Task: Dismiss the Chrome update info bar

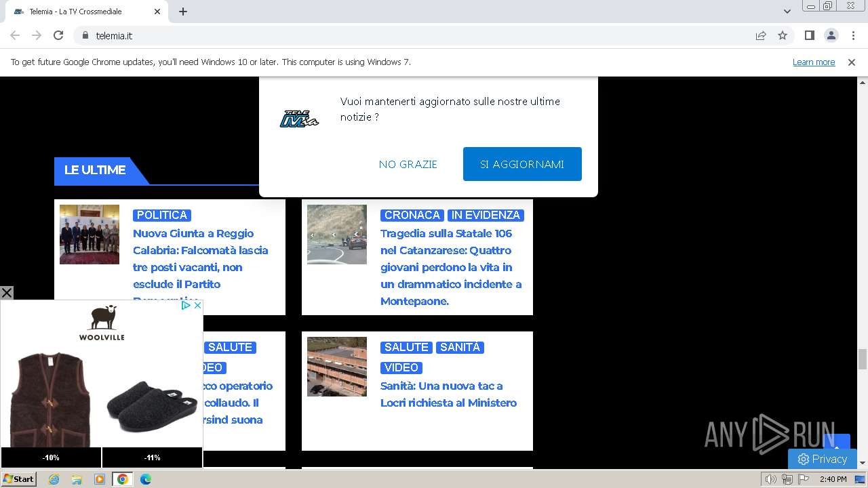Action: point(852,62)
